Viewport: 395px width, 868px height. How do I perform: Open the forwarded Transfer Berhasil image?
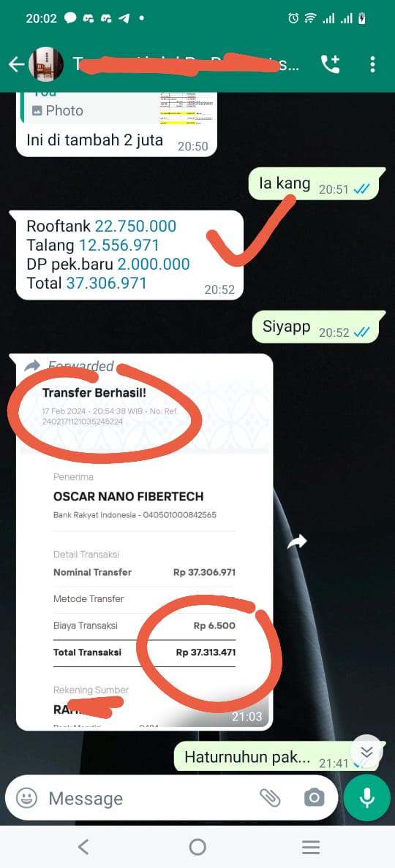(145, 545)
